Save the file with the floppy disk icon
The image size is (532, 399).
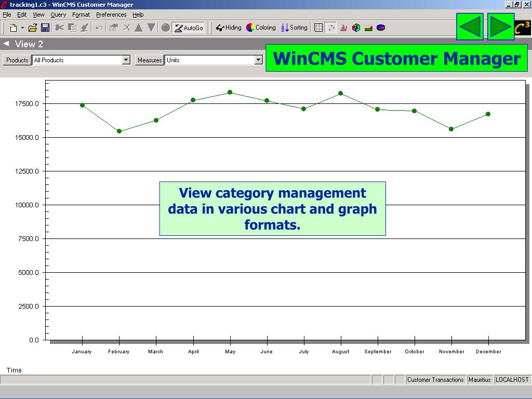point(45,28)
